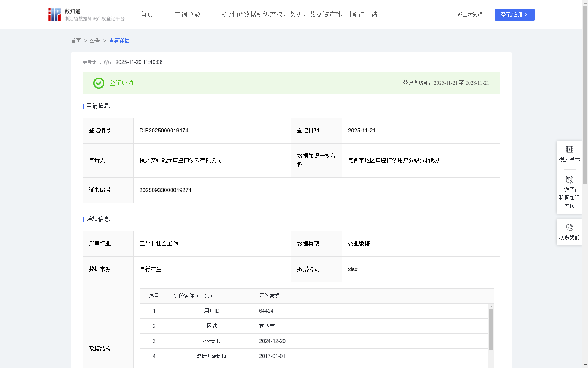Click the 申请人 company name cell
588x368 pixels.
(180, 160)
